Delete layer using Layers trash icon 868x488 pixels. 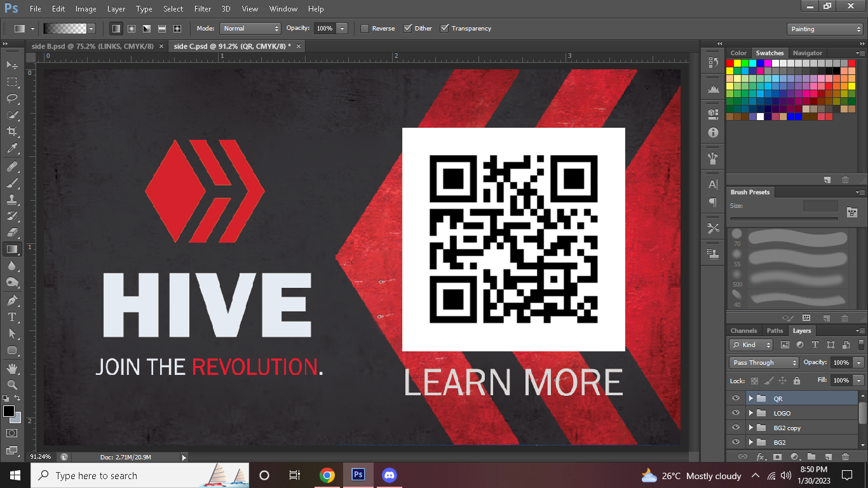tap(845, 456)
